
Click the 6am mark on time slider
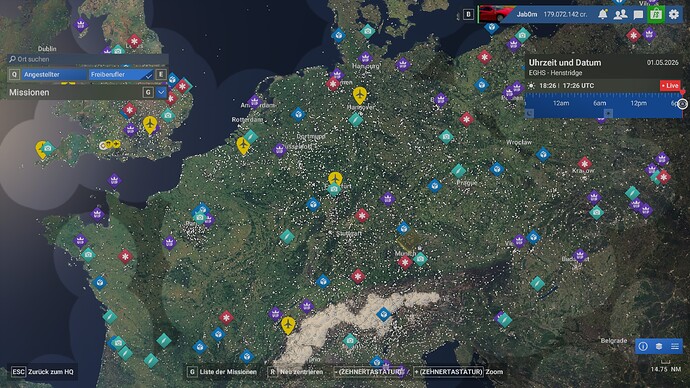point(599,103)
